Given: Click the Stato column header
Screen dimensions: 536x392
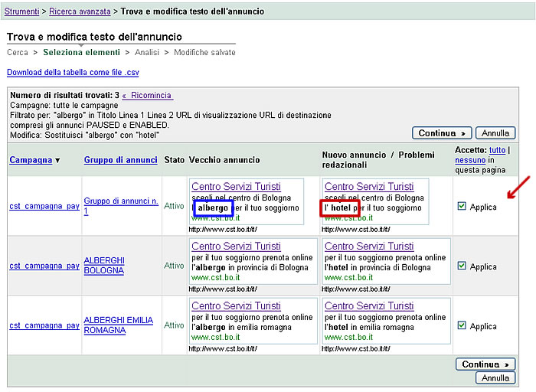Looking at the screenshot, I should pos(175,160).
